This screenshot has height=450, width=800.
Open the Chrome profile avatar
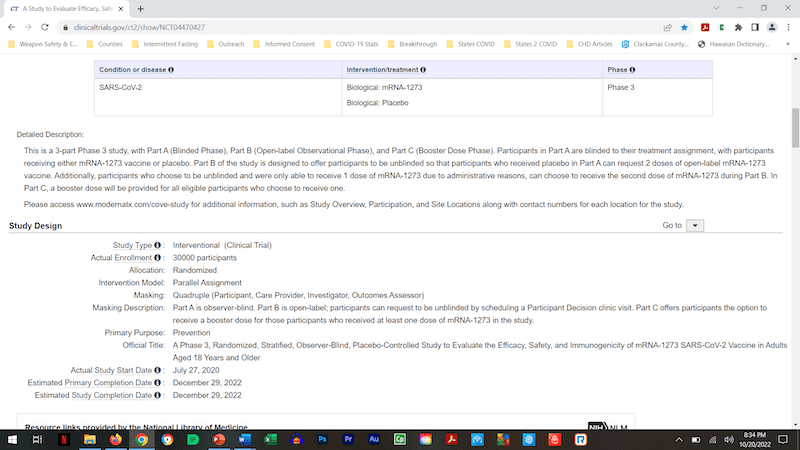[772, 28]
